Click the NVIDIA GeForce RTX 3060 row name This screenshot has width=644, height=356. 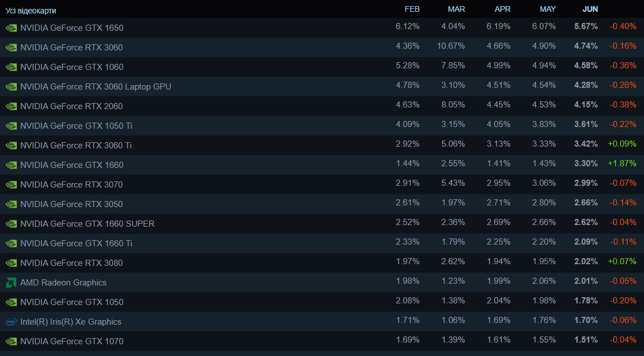[x=72, y=47]
